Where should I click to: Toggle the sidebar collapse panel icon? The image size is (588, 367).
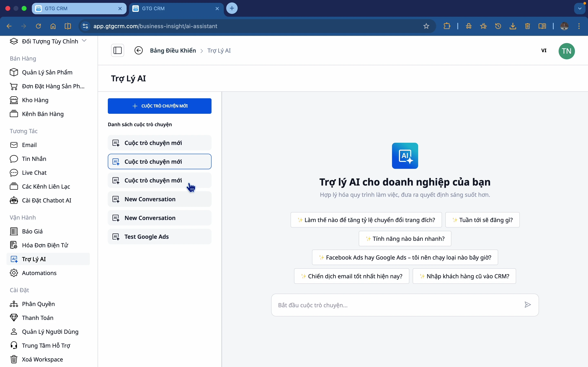tap(118, 50)
